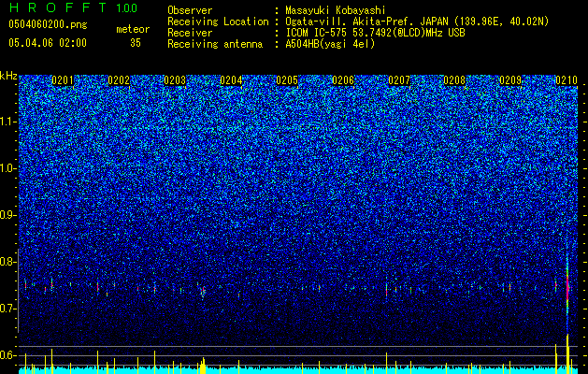This screenshot has width=588, height=374.
Task: Click the 0201 time marker
Action: click(63, 80)
